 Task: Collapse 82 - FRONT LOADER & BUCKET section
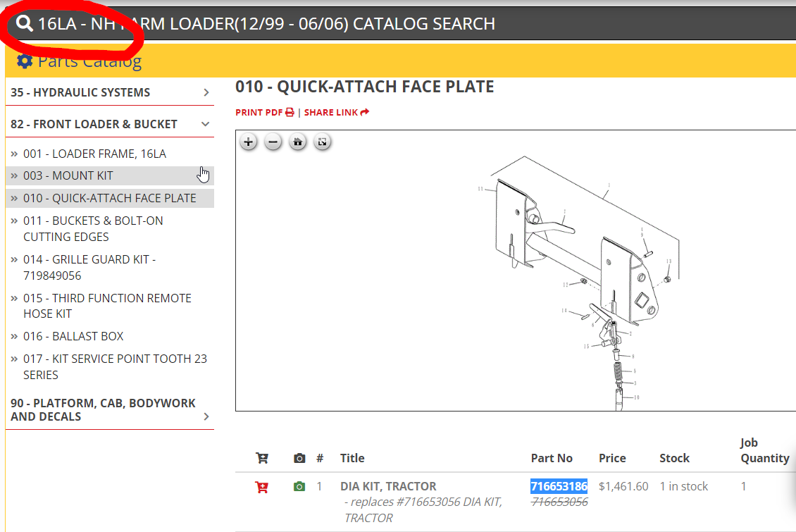pyautogui.click(x=110, y=125)
